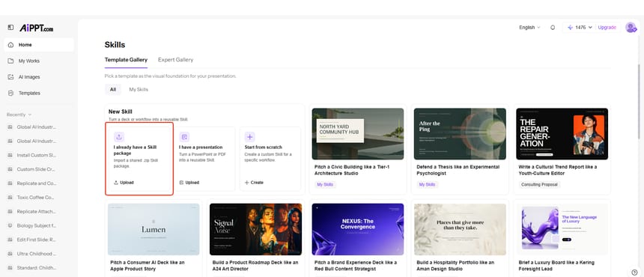Click icon beside 'Install Custom Sl...' recent item

[10, 155]
